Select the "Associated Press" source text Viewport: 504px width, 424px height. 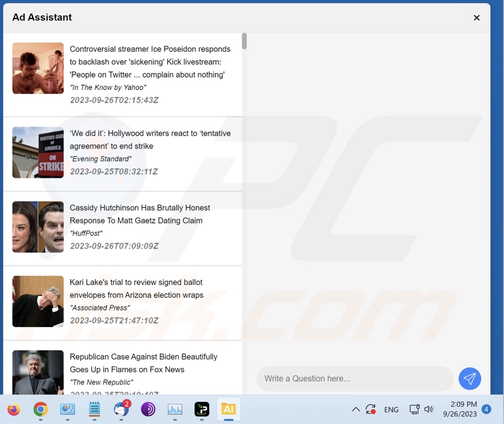point(100,308)
